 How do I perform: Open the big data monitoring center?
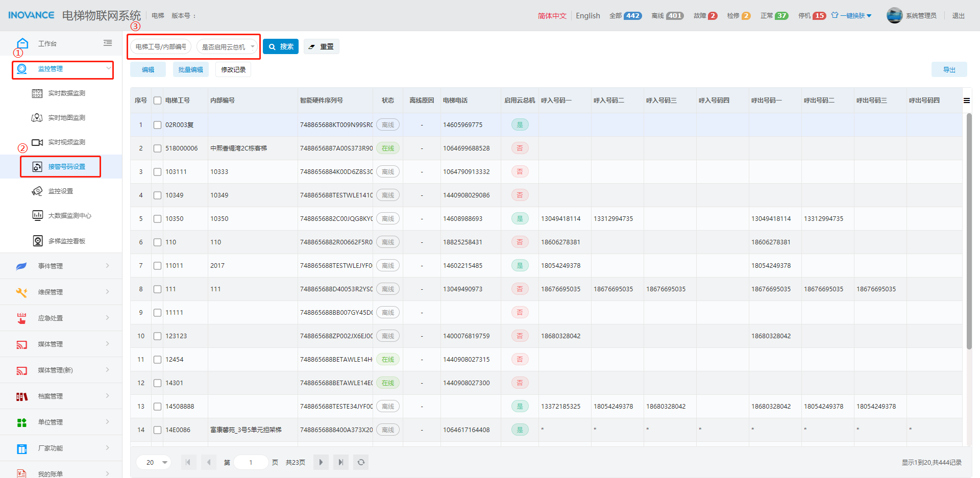click(x=69, y=216)
